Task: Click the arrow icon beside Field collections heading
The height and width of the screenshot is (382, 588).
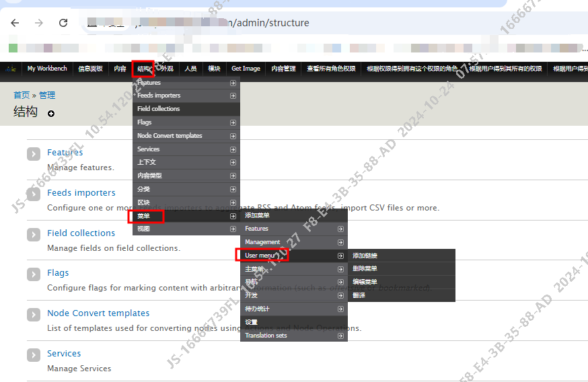Action: point(34,234)
